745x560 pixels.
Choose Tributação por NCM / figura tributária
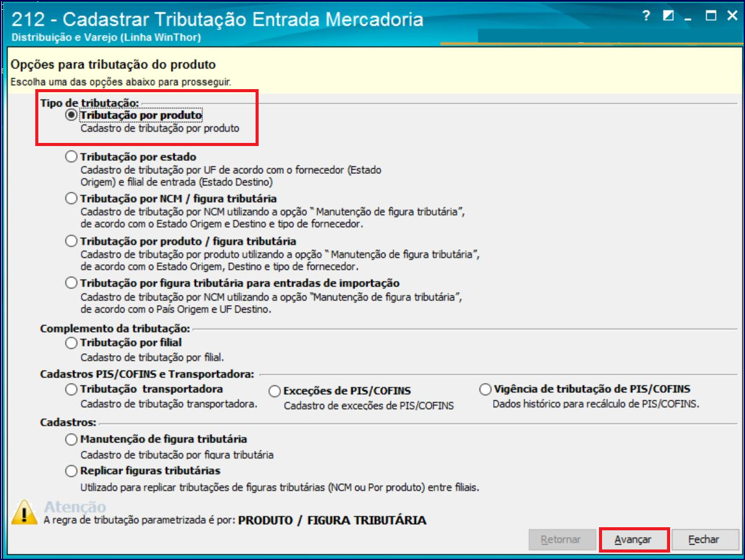pos(72,199)
